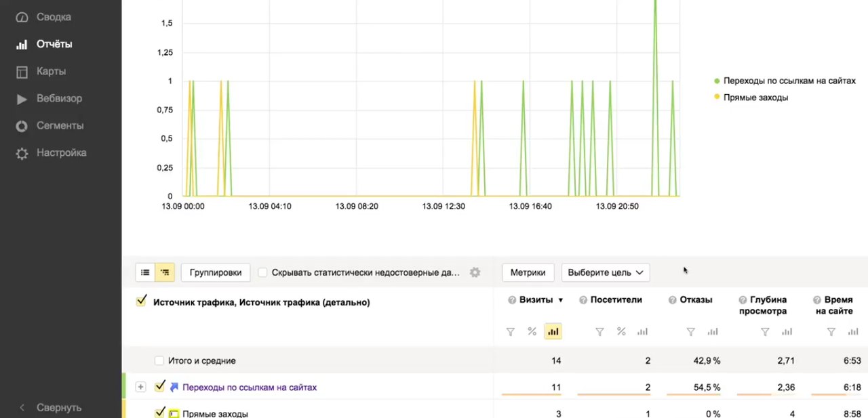Image resolution: width=868 pixels, height=418 pixels.
Task: Click the help icon beside Глубина просмотра
Action: pos(743,299)
